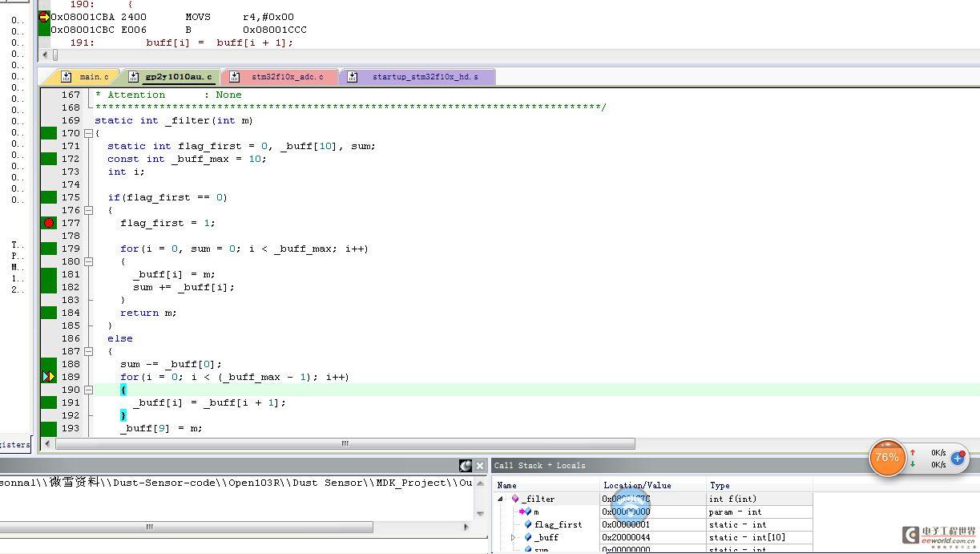Expand the _buff array in Locals
This screenshot has height=554, width=980.
coord(514,537)
